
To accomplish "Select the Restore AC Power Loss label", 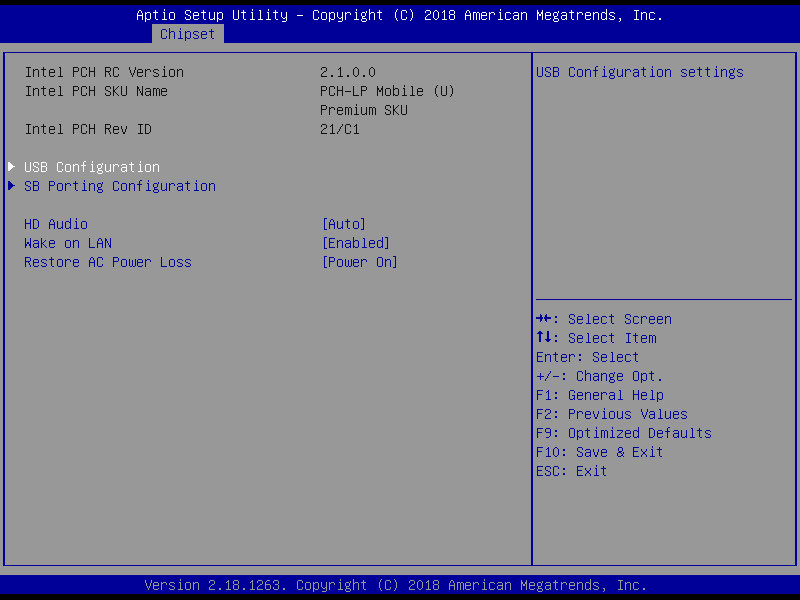I will click(108, 262).
